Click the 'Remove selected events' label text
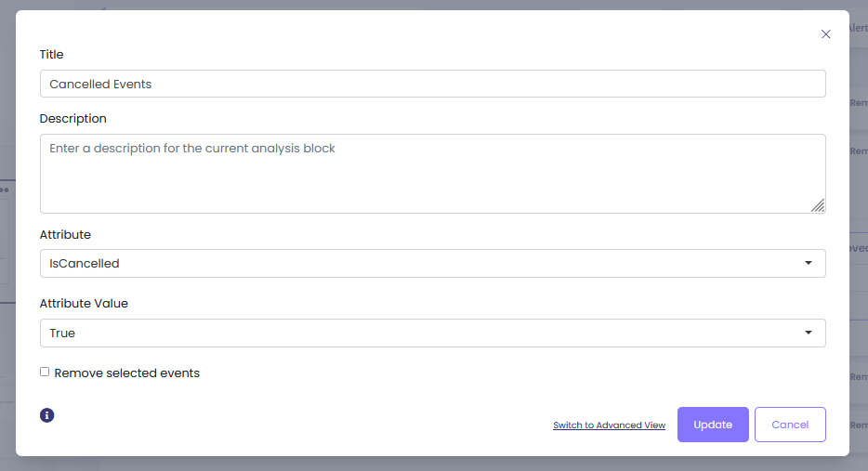 click(x=126, y=373)
